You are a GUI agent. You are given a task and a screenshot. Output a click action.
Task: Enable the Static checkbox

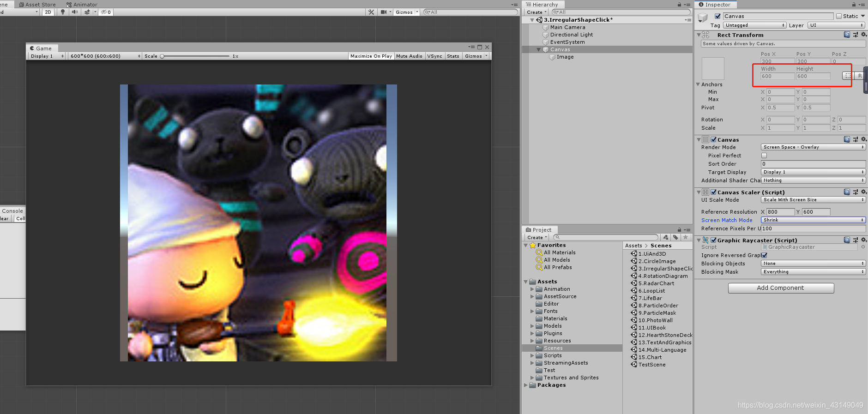(x=839, y=16)
